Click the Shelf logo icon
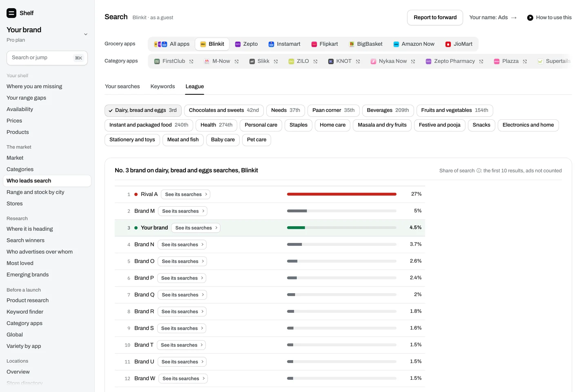The width and height of the screenshot is (588, 392). 11,13
